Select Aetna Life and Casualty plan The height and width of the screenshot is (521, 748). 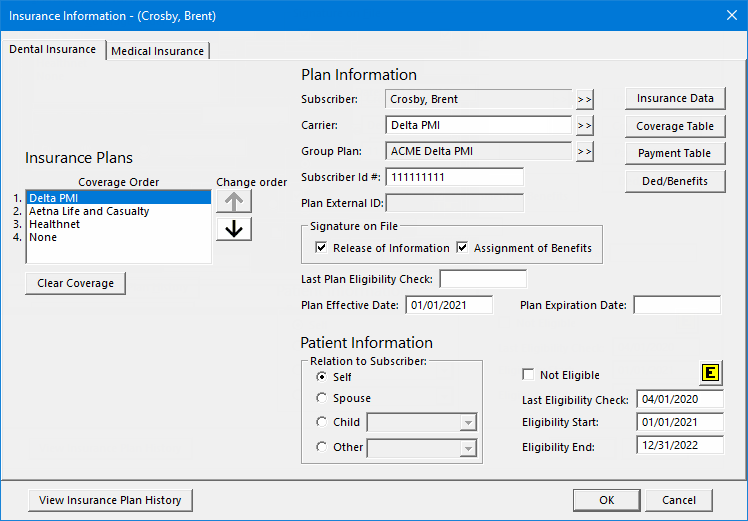click(x=90, y=211)
